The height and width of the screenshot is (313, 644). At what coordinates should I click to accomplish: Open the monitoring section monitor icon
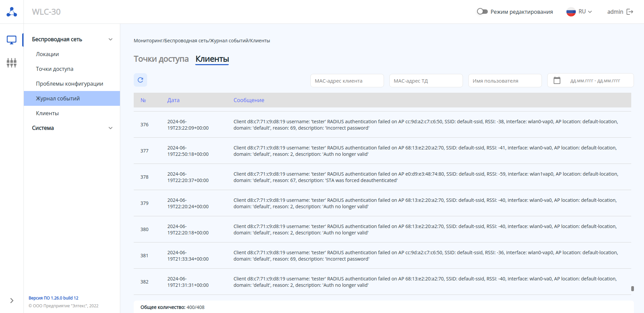pyautogui.click(x=12, y=40)
